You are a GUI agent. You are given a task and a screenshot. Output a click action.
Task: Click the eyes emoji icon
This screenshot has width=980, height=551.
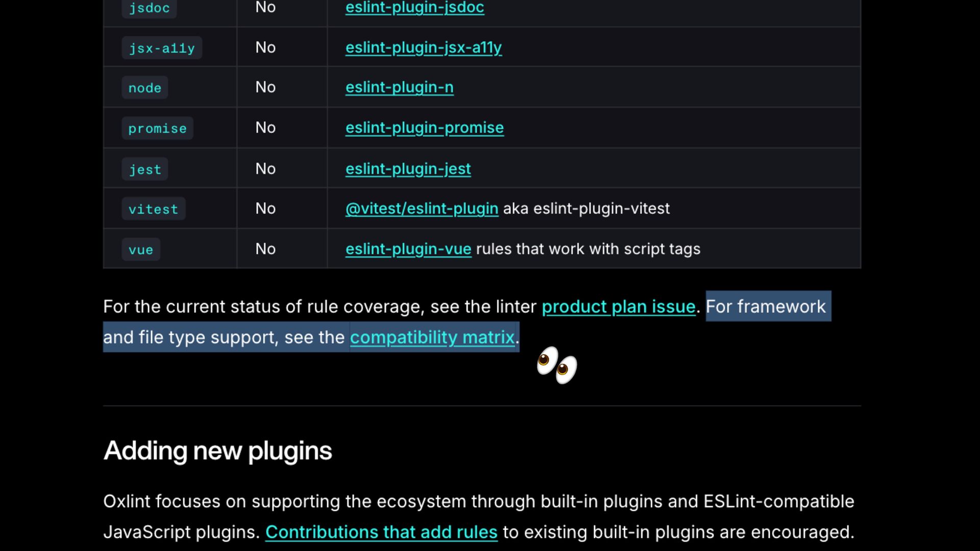556,365
